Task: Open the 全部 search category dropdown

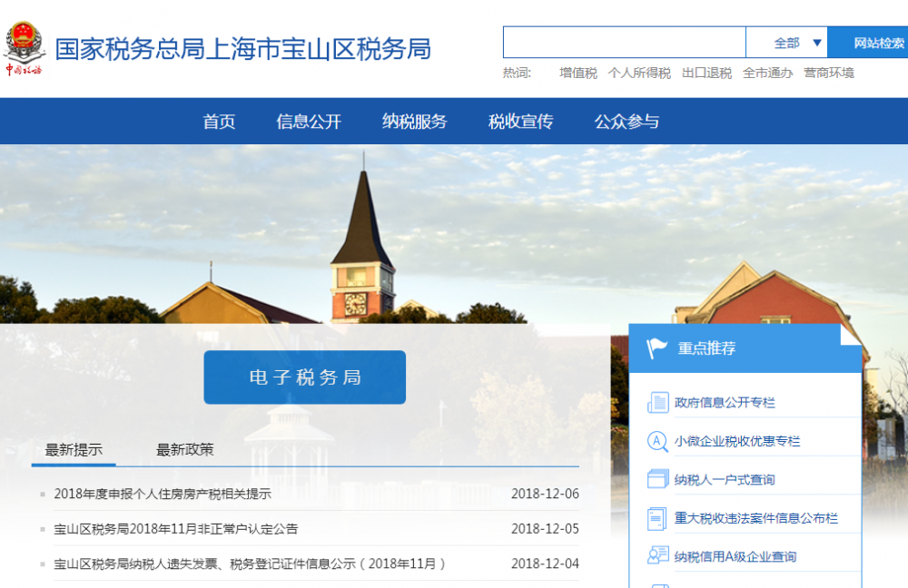Action: (786, 42)
